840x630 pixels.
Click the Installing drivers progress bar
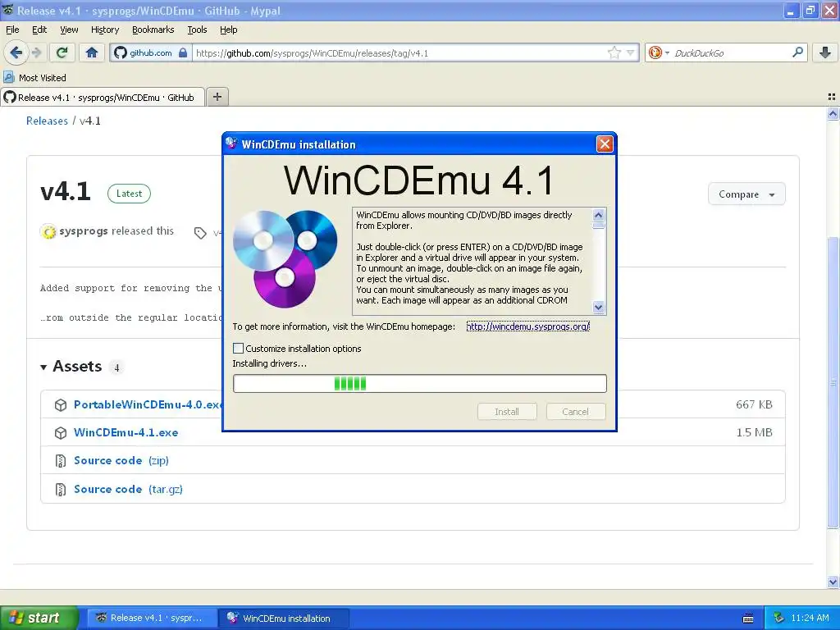(x=420, y=384)
